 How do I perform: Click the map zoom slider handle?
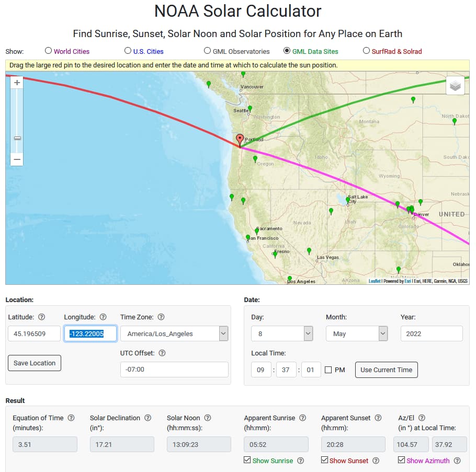17,138
